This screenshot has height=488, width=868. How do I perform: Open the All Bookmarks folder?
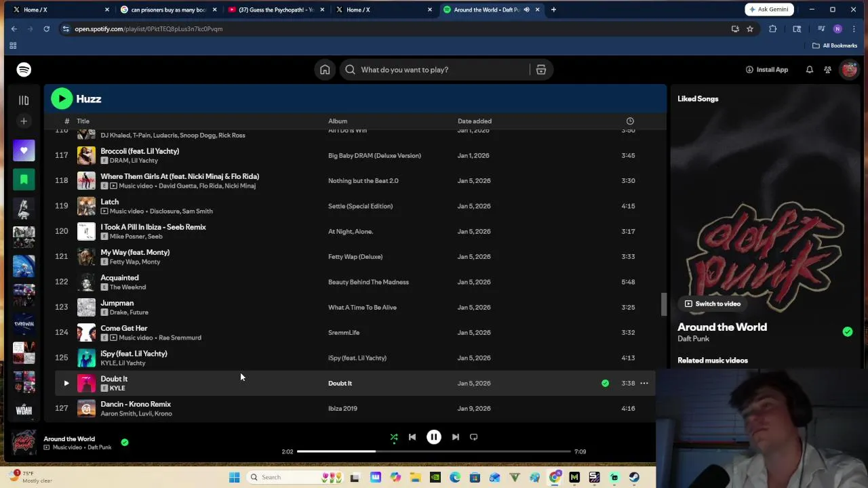[835, 45]
